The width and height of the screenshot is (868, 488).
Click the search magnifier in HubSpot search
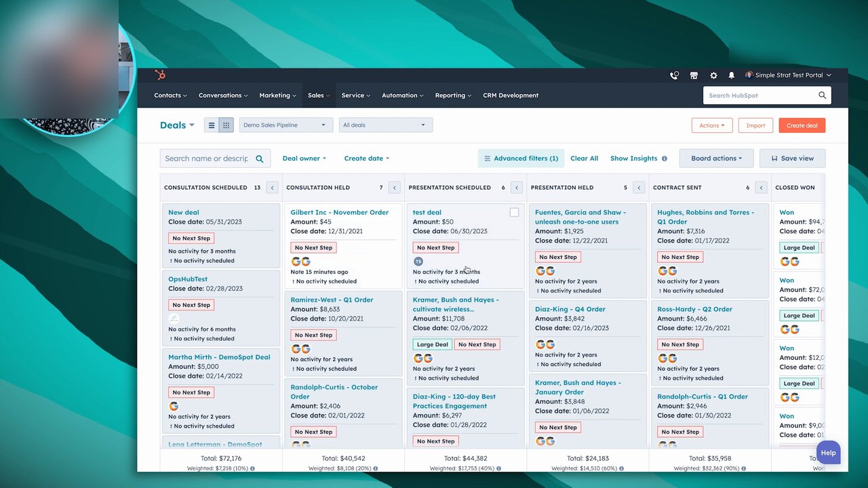(823, 96)
